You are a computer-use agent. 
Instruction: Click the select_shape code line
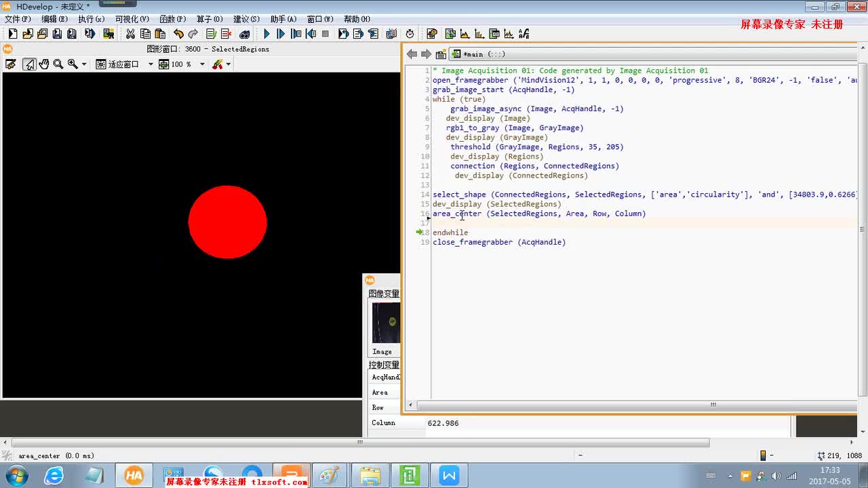click(644, 195)
